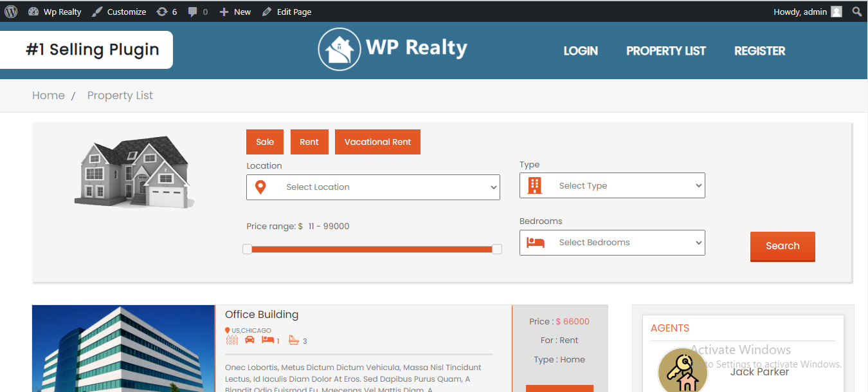Click the 'For : Rent' text
The image size is (868, 392).
point(559,341)
